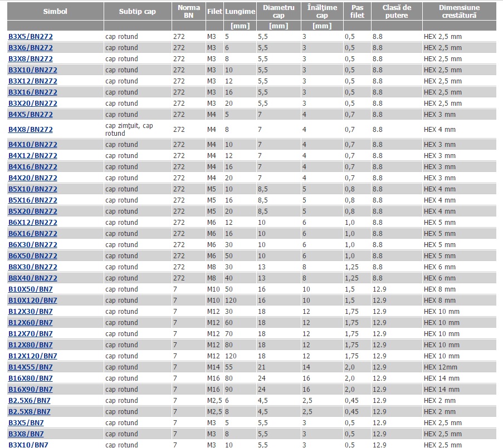The height and width of the screenshot is (448, 503).
Task: Open the B6X30/BN272 product link
Action: [x=33, y=245]
